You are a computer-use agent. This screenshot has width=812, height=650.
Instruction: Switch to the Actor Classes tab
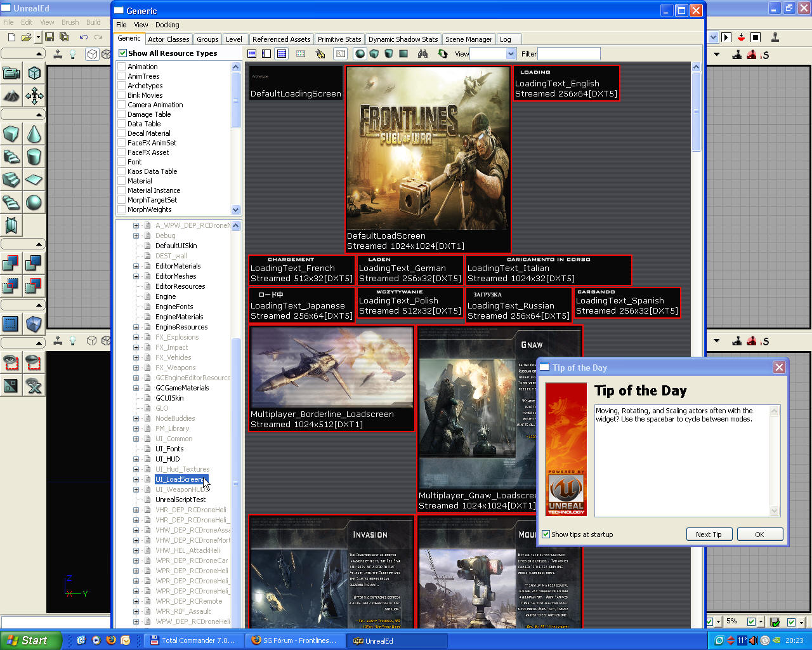(169, 39)
